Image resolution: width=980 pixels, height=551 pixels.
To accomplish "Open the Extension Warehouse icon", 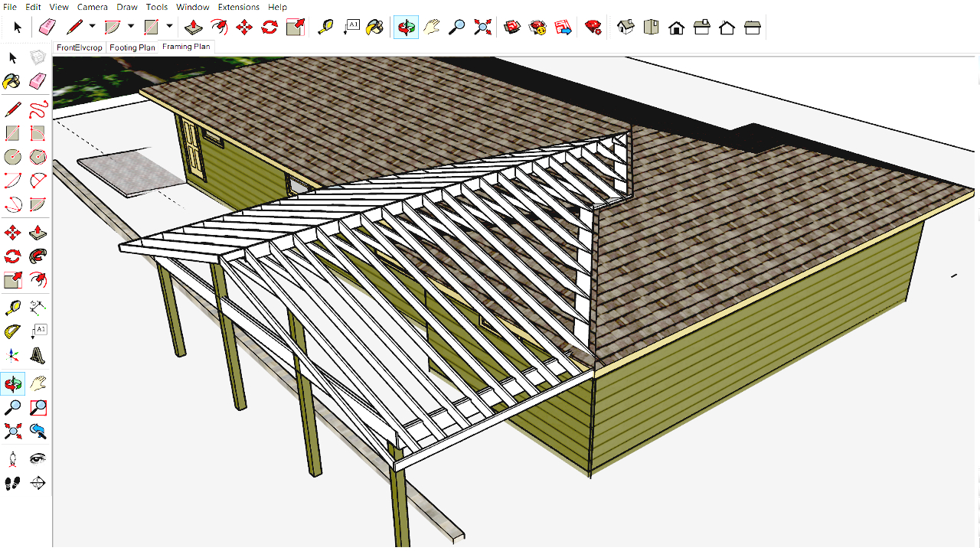I will tap(537, 28).
